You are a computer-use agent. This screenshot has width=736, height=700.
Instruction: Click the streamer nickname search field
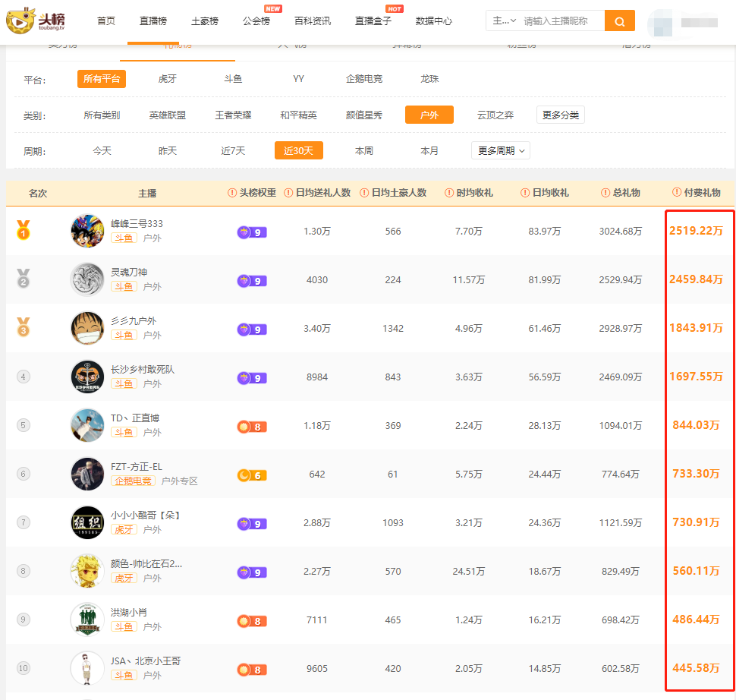[x=561, y=21]
